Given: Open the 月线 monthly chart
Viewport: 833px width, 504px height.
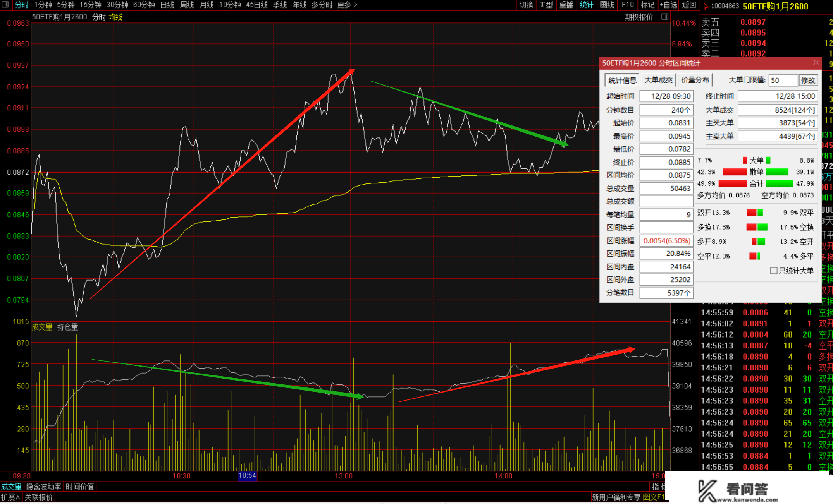Looking at the screenshot, I should (x=207, y=5).
